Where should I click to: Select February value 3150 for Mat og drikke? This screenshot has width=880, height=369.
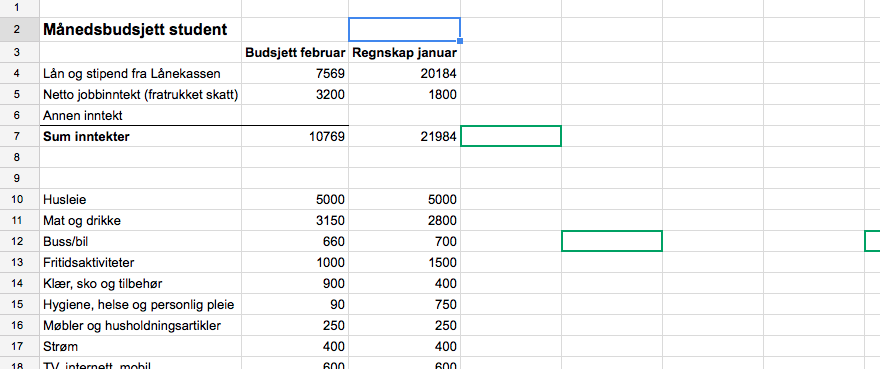point(295,220)
